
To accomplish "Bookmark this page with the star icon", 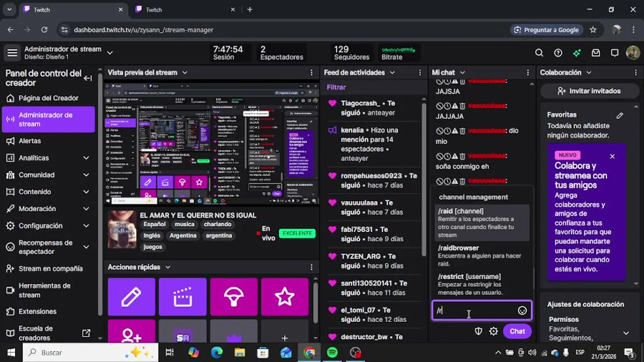I will click(593, 30).
